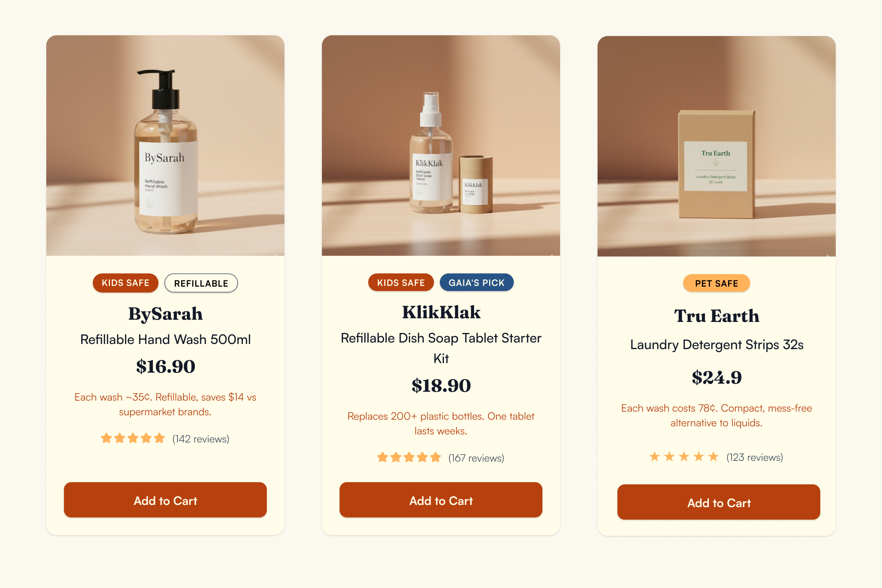Screen dimensions: 882x588
Task: Click the Refillable outlined badge
Action: (x=201, y=283)
